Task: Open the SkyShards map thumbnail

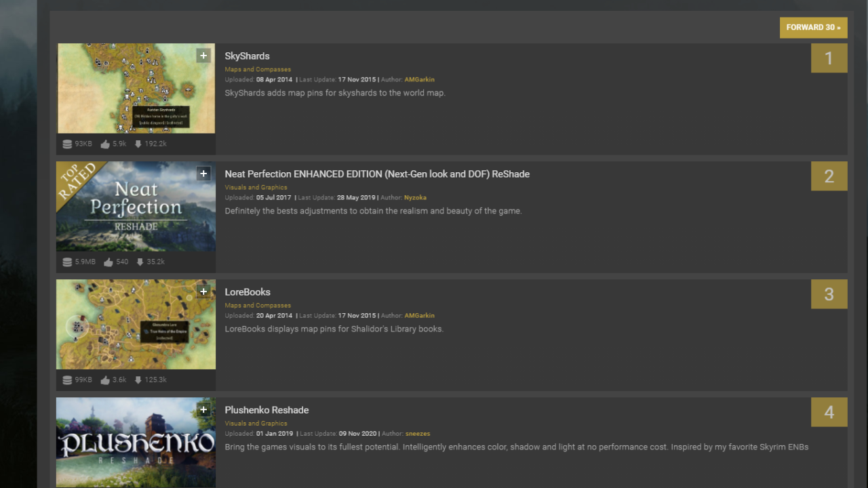Action: pyautogui.click(x=136, y=88)
